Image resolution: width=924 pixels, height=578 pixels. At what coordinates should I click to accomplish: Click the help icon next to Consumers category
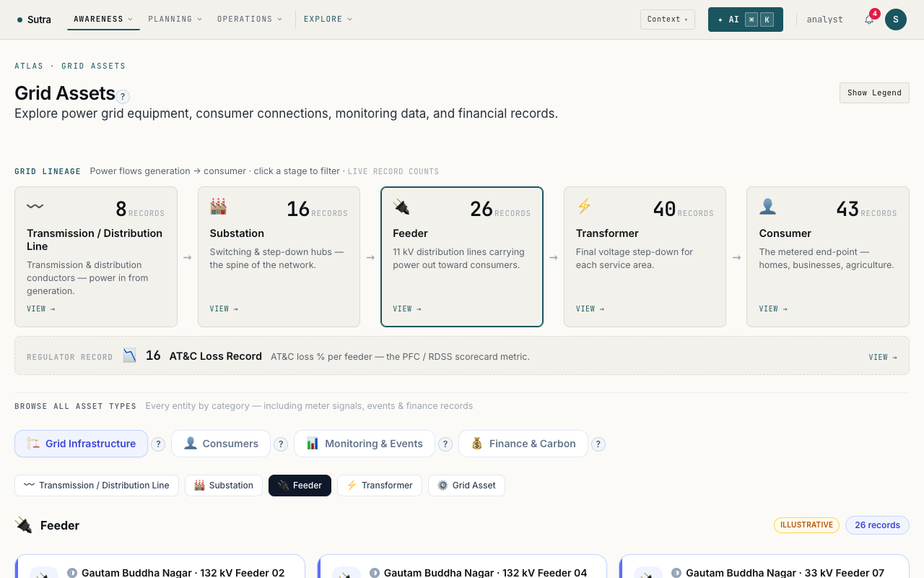[281, 444]
